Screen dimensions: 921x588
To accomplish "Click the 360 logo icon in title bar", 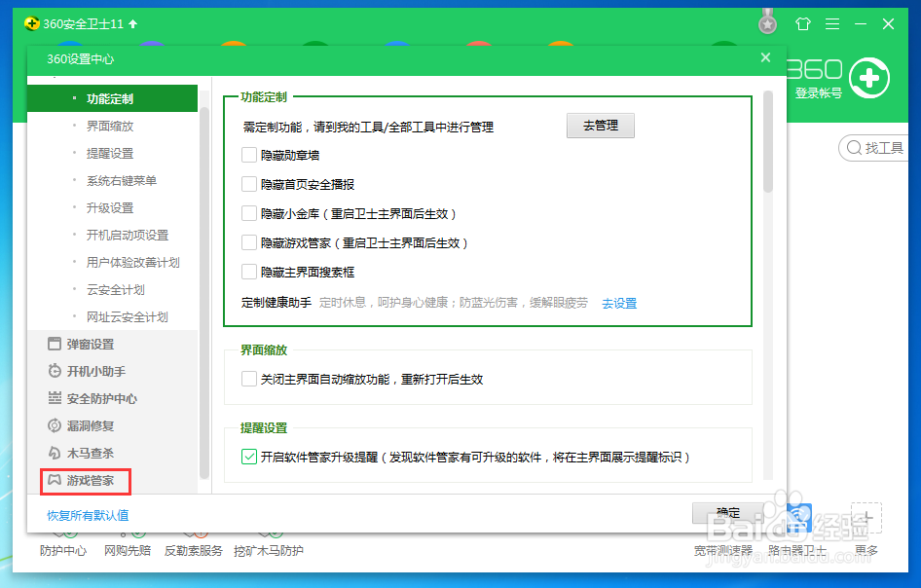I will [x=32, y=23].
